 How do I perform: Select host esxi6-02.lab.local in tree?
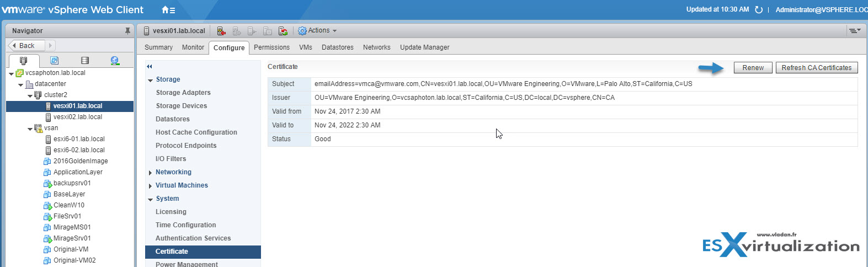[x=79, y=150]
